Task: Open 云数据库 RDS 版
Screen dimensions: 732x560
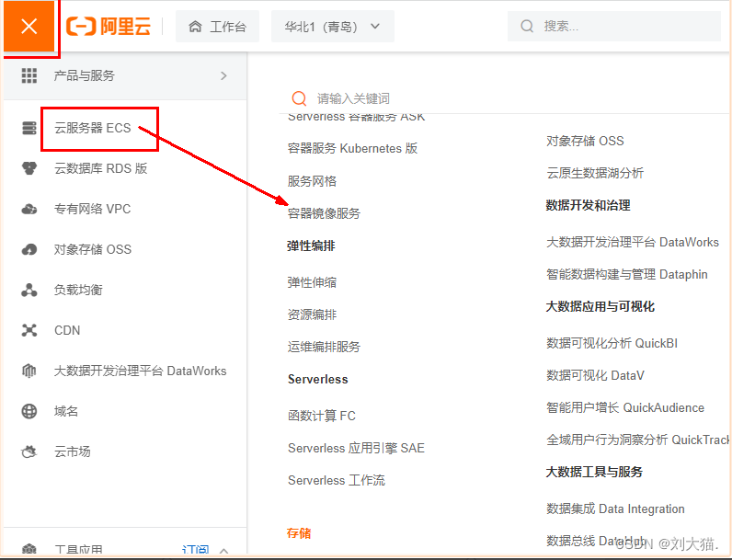Action: (x=101, y=168)
